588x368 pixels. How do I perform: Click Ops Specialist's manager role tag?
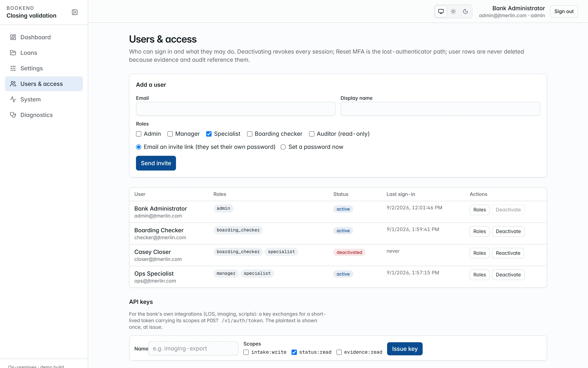pyautogui.click(x=226, y=273)
